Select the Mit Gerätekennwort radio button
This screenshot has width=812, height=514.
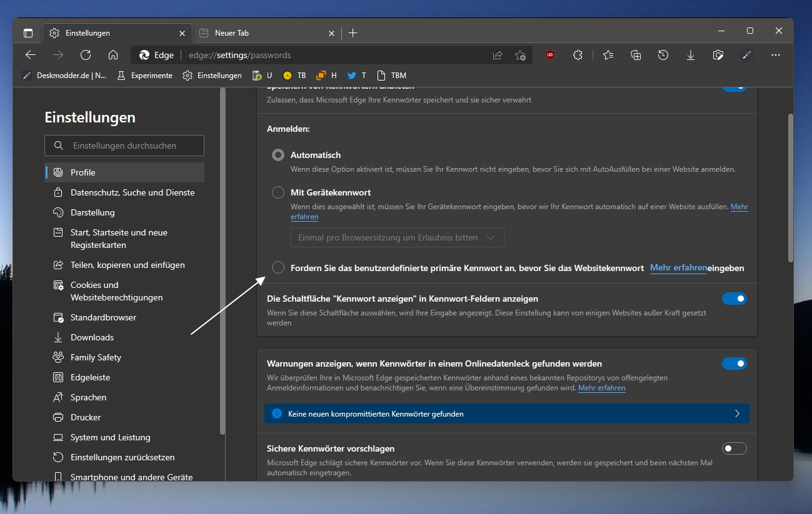[278, 192]
